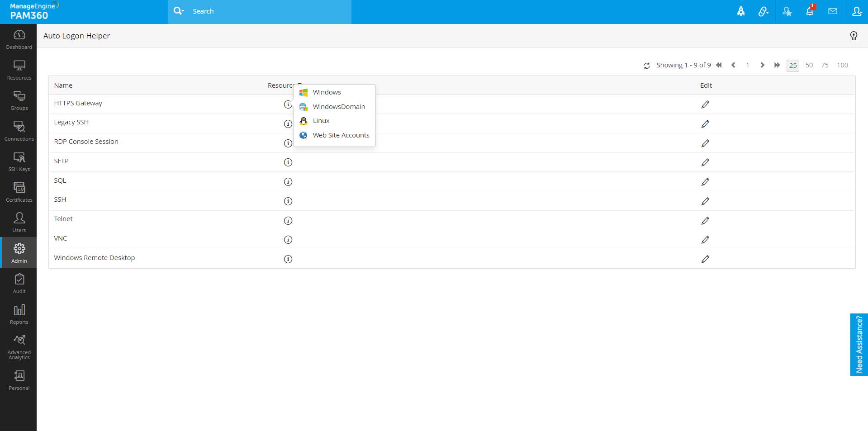This screenshot has height=431, width=868.
Task: Show 100 rows per page
Action: (842, 65)
